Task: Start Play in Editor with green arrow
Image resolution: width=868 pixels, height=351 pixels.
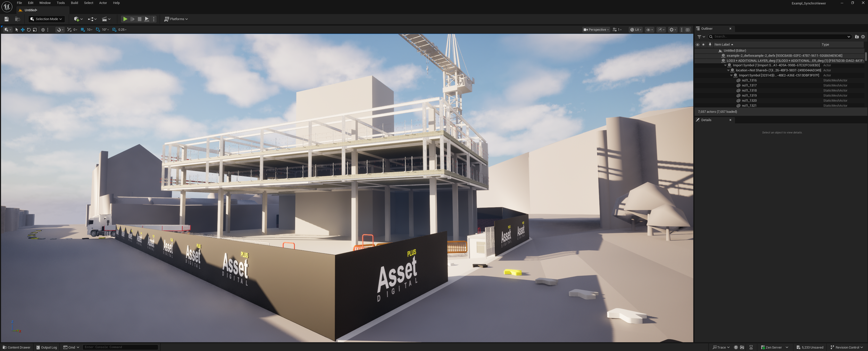Action: (x=125, y=19)
